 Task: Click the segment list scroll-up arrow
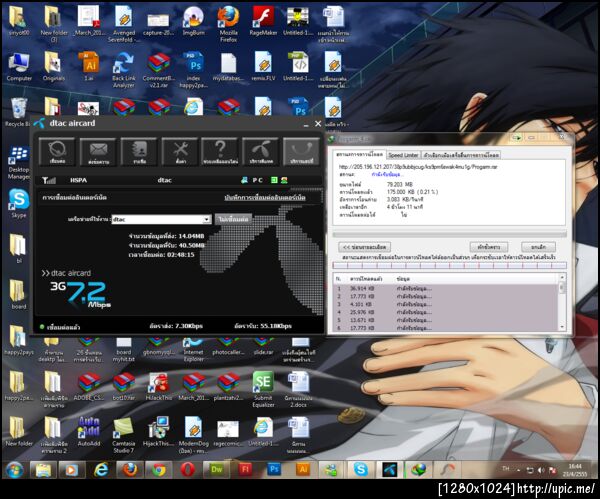pos(562,277)
